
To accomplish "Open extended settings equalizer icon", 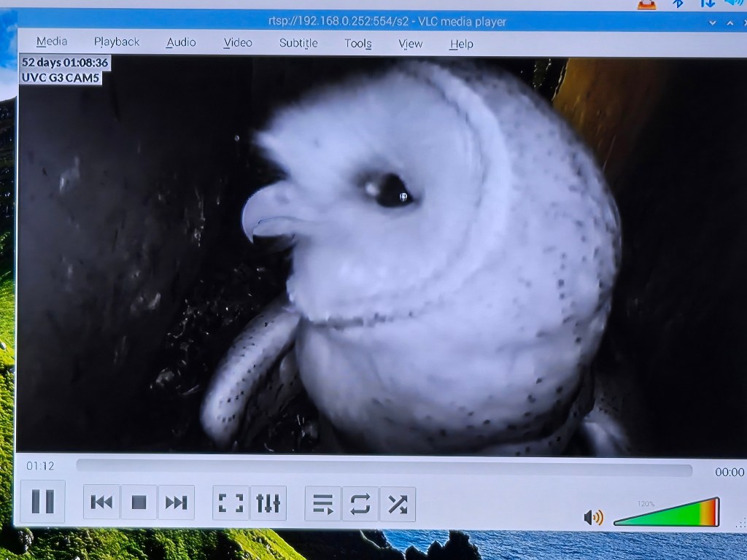I will [268, 503].
